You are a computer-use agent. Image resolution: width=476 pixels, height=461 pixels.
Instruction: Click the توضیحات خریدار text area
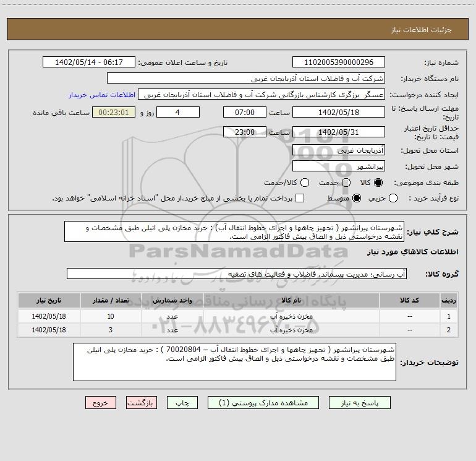pos(234,361)
